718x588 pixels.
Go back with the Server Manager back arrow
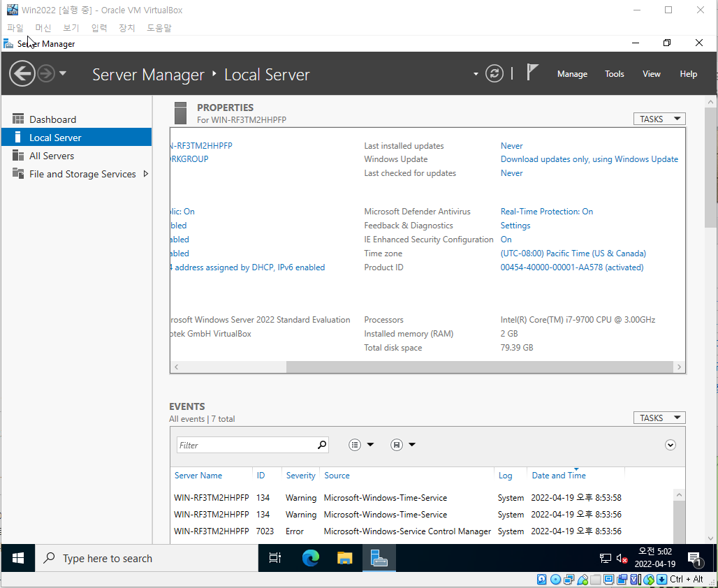click(x=22, y=73)
